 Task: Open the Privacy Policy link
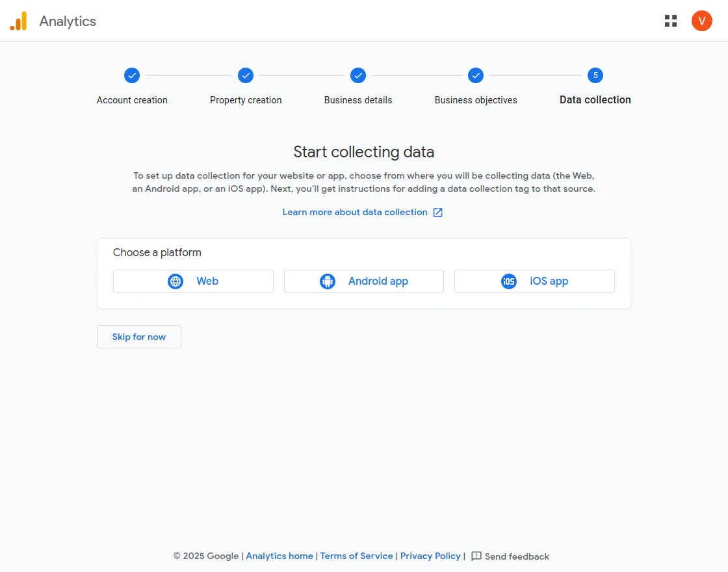430,556
